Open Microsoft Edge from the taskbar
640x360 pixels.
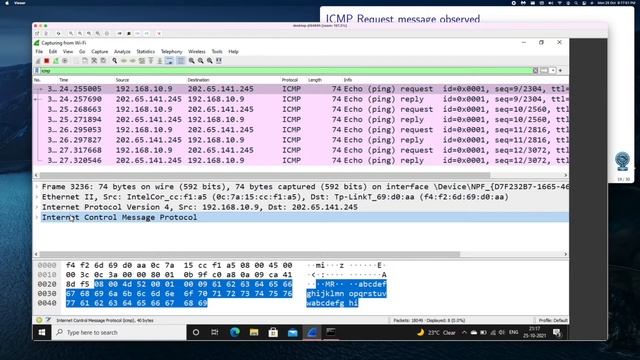click(x=234, y=332)
